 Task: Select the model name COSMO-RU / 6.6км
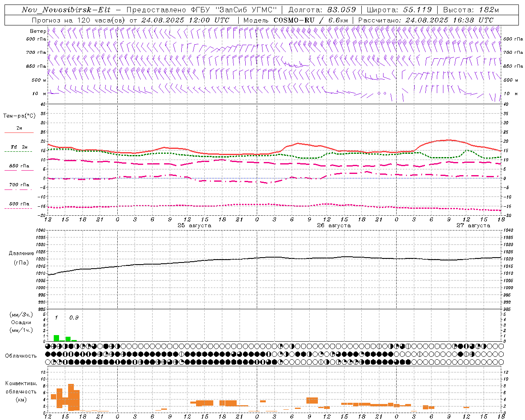click(310, 20)
